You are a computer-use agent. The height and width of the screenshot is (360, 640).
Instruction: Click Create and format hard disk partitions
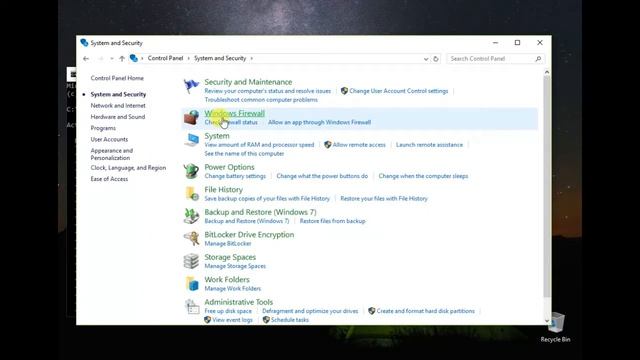click(x=426, y=311)
